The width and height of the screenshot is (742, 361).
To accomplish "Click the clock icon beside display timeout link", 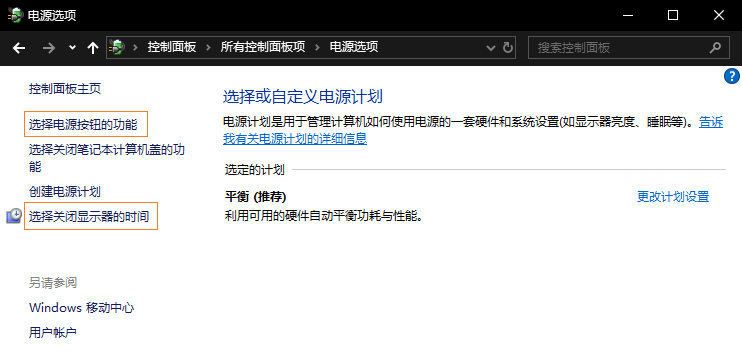I will (14, 216).
